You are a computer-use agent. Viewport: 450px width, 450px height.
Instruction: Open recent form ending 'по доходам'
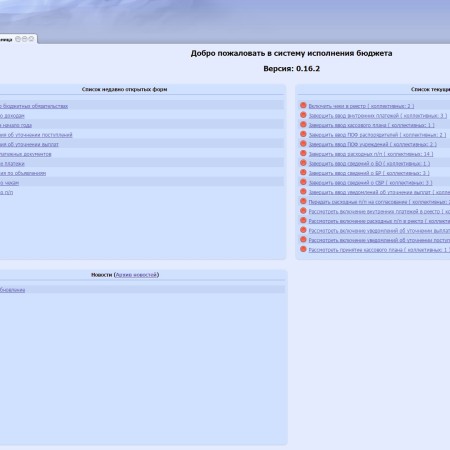[x=12, y=116]
